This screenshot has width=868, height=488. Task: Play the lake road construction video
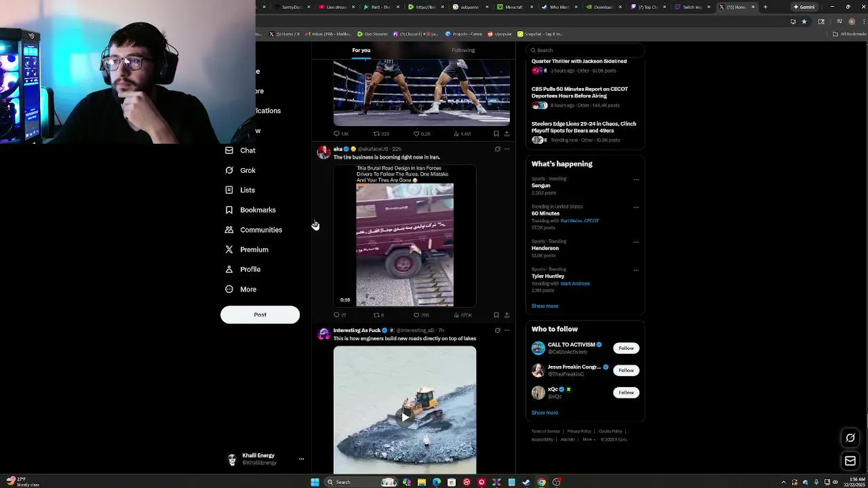[405, 417]
